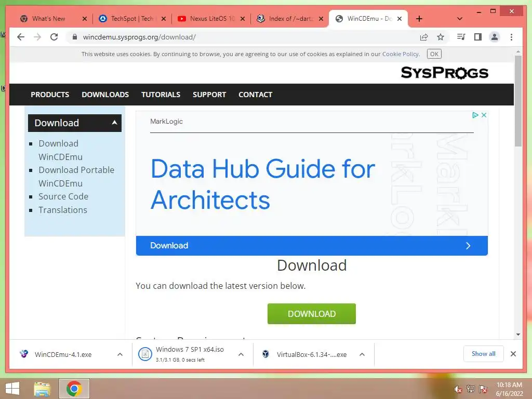Open the Download WinCDEmu sidebar link
The image size is (532, 399).
[60, 150]
